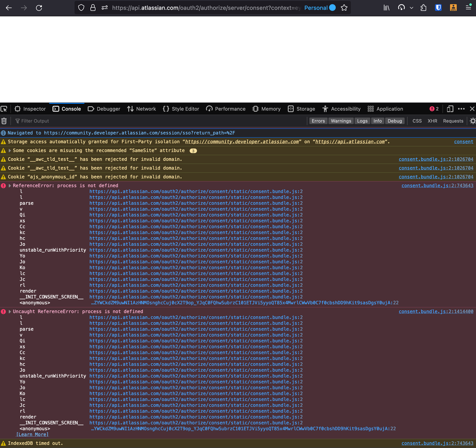476x448 pixels.
Task: Toggle the Logs filter
Action: pos(362,121)
